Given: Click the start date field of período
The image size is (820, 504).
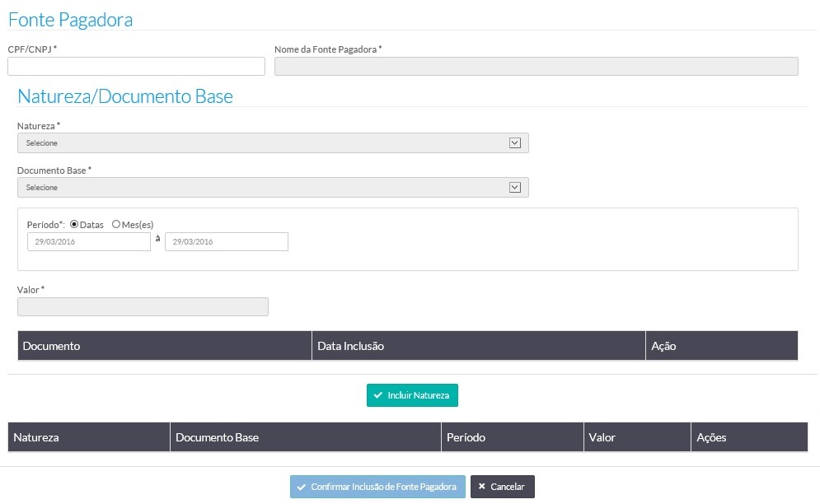Looking at the screenshot, I should pos(89,241).
